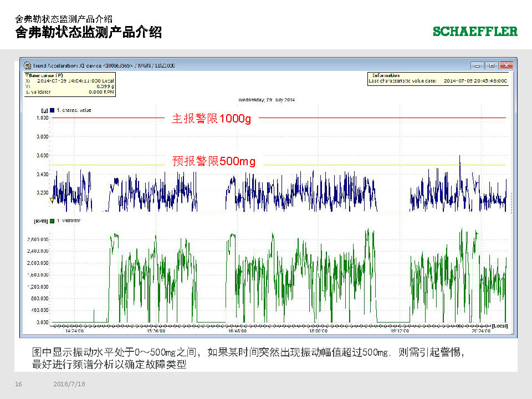Close the Trend Acceleration window

click(x=505, y=65)
